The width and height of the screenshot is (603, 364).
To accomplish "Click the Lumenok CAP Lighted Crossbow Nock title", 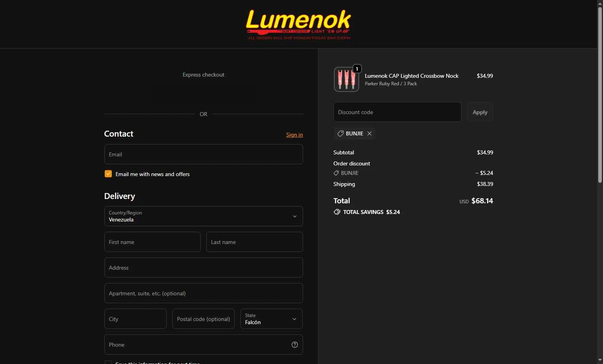I will [x=412, y=76].
